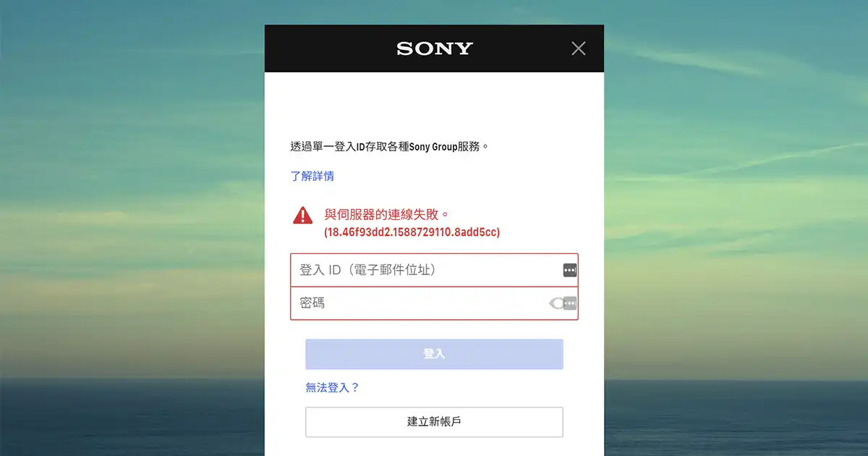Click the 與伺服器的連線失敗 error message
Image resolution: width=868 pixels, height=456 pixels.
click(x=387, y=214)
